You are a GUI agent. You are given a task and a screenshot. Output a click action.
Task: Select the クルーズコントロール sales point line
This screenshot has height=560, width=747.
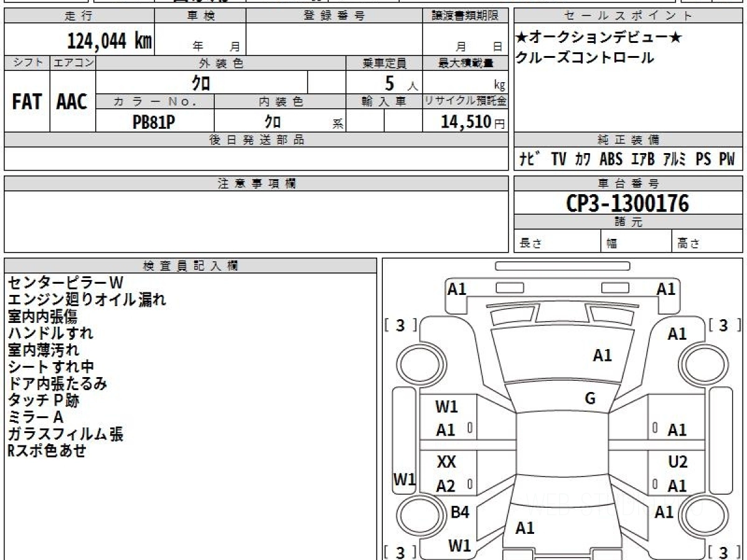tap(585, 58)
